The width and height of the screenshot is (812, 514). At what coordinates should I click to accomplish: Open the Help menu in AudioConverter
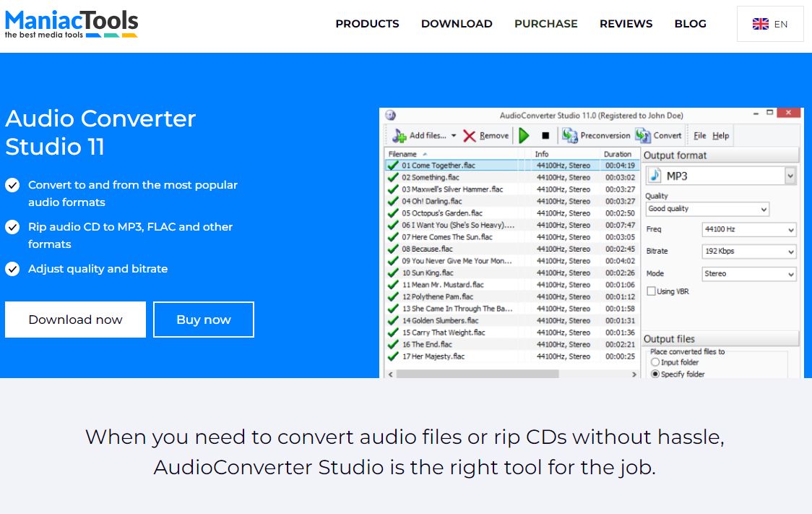tap(720, 136)
